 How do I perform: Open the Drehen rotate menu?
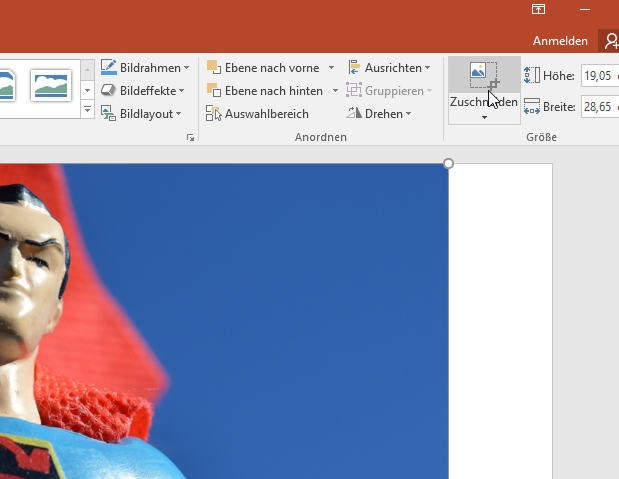pos(379,114)
